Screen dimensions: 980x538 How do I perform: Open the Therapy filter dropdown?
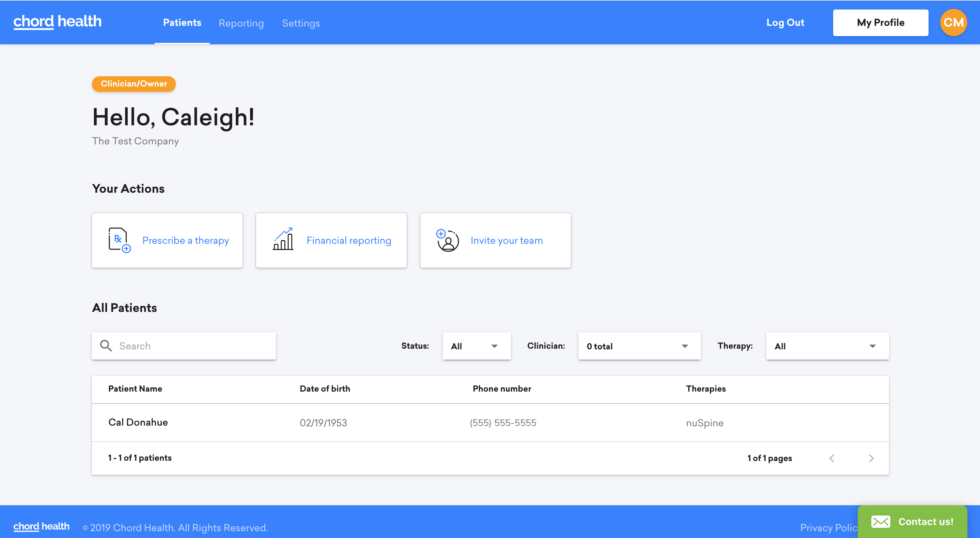pyautogui.click(x=827, y=346)
